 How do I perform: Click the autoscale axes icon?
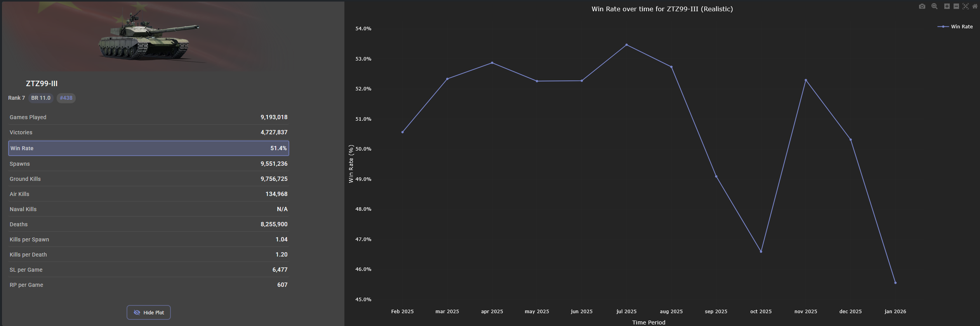click(x=966, y=6)
